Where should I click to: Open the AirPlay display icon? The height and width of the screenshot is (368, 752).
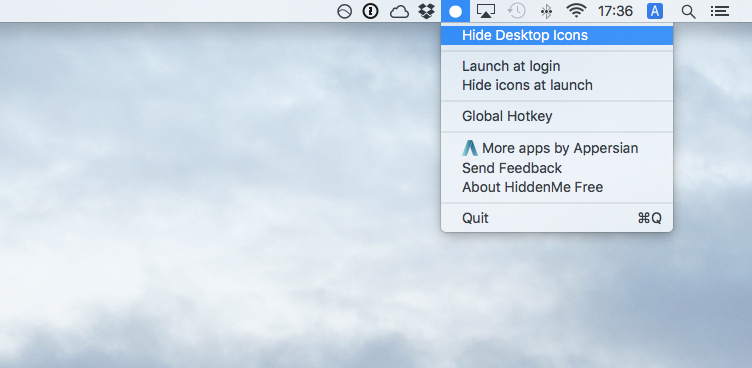click(486, 11)
